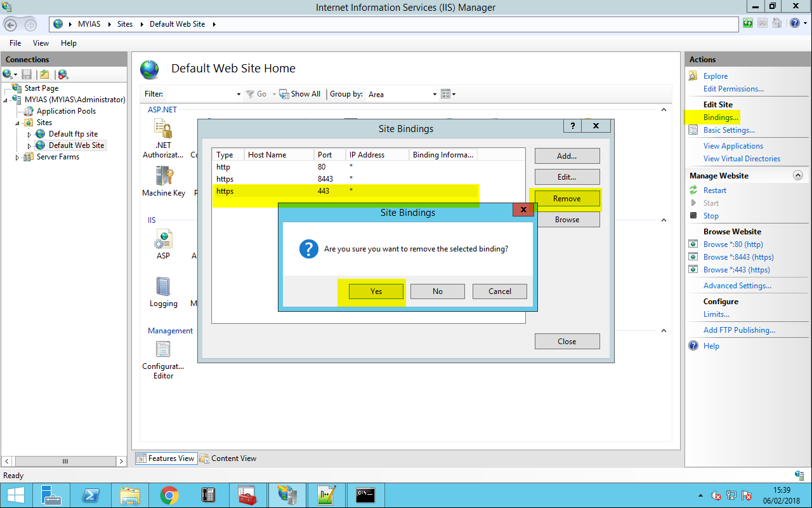Screen dimensions: 812x508
Task: Click the Help question mark in Site Bindings
Action: point(572,126)
